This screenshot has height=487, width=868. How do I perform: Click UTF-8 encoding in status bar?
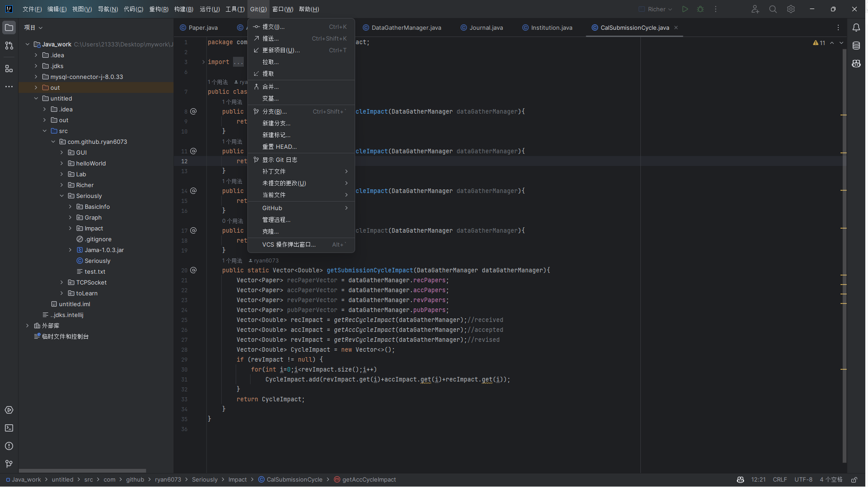803,480
